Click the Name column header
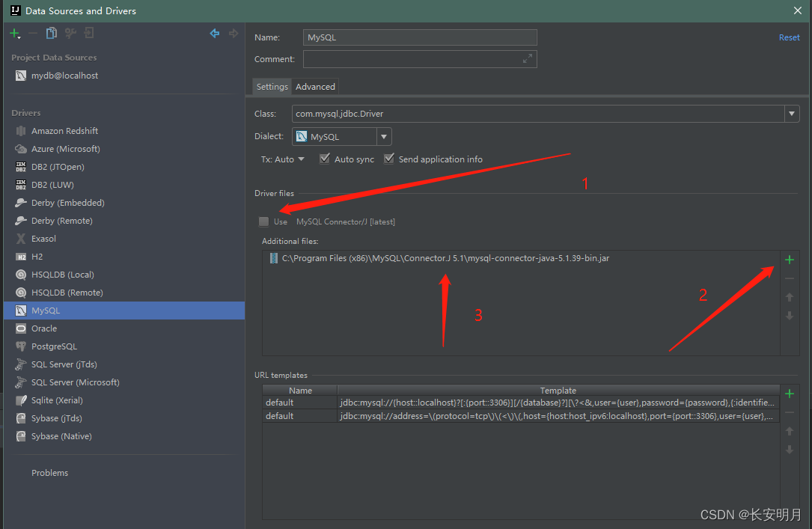Viewport: 812px width, 529px height. click(300, 391)
